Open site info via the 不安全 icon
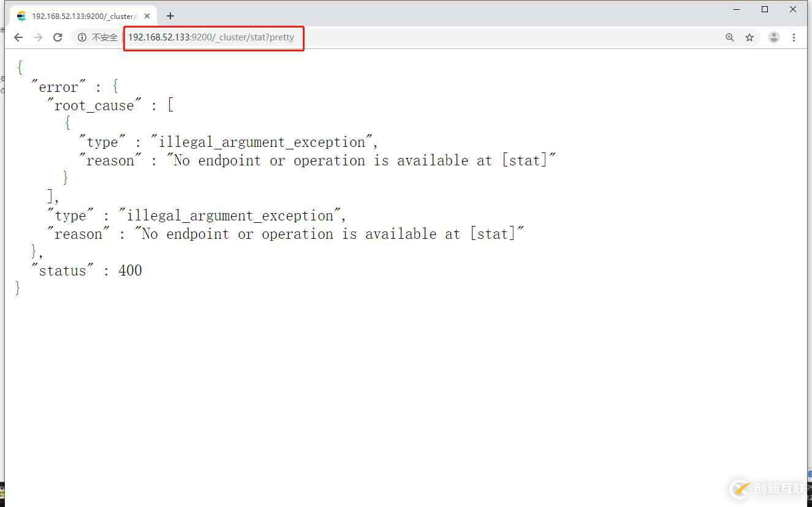The height and width of the screenshot is (507, 812). point(82,37)
